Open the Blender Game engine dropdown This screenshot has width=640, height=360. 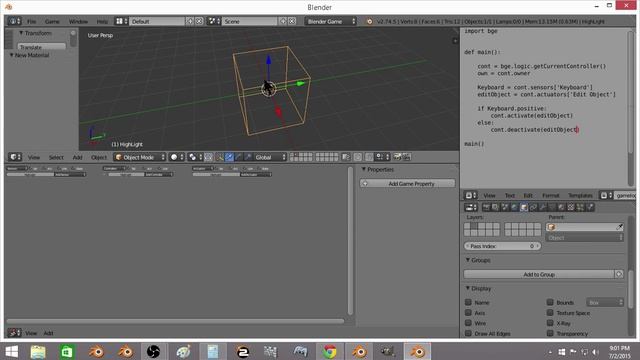tap(330, 21)
